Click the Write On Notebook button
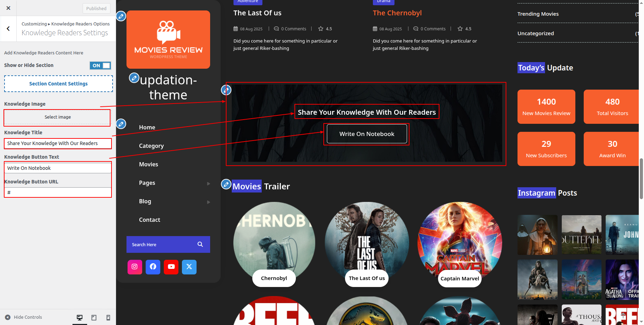 tap(367, 134)
